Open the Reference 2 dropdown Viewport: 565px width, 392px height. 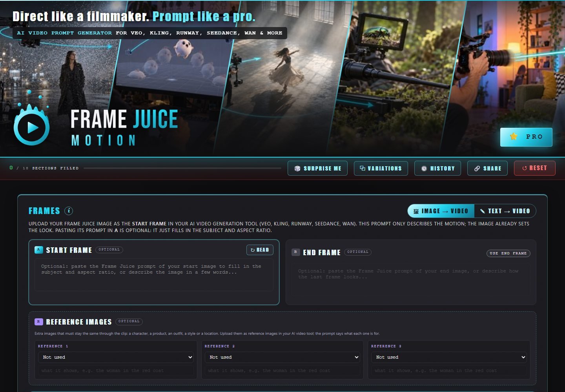(x=282, y=357)
